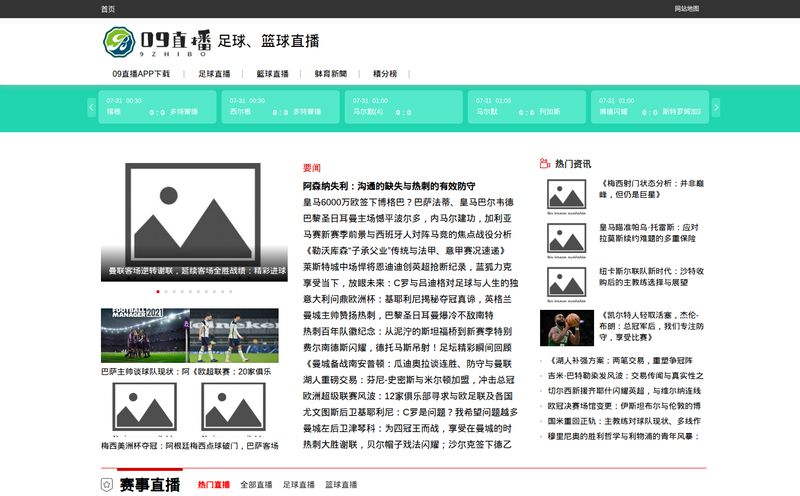800x496 pixels.
Task: Open 穆里尼奥的胜利哲学 link
Action: [623, 436]
